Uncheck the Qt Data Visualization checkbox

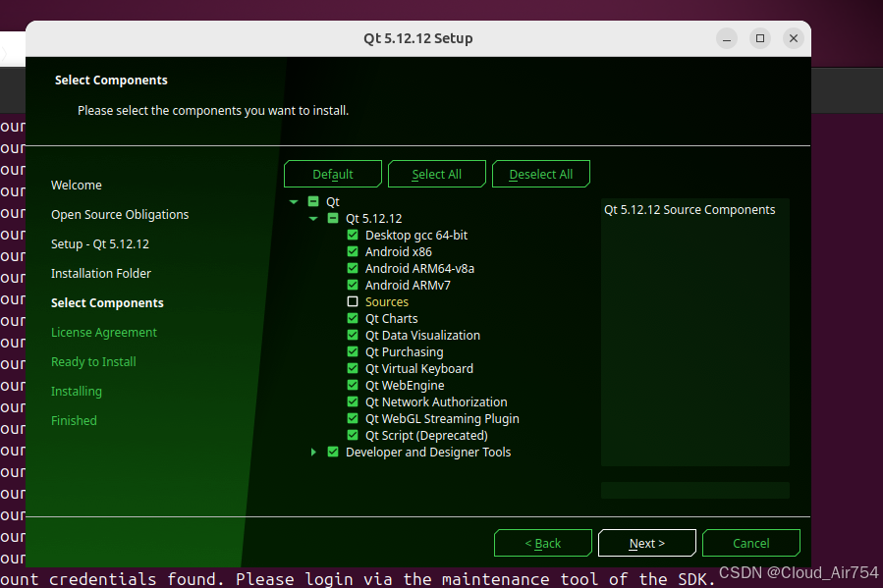(x=353, y=335)
